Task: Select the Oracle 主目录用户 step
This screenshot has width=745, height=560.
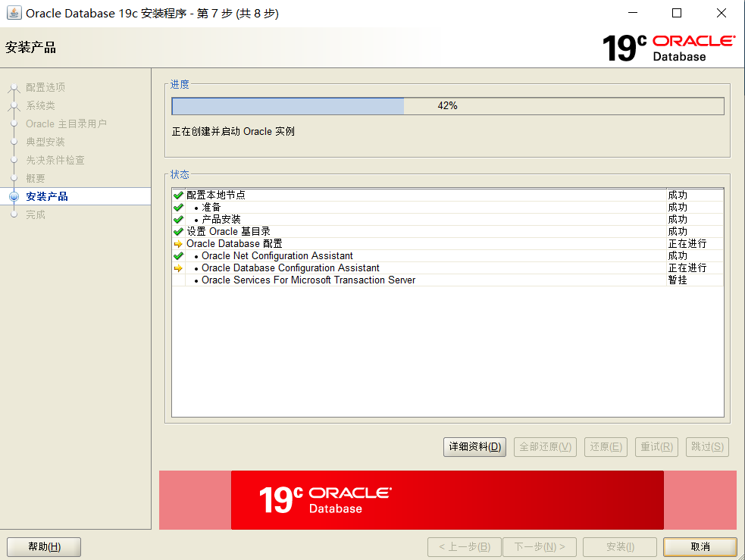Action: tap(66, 124)
